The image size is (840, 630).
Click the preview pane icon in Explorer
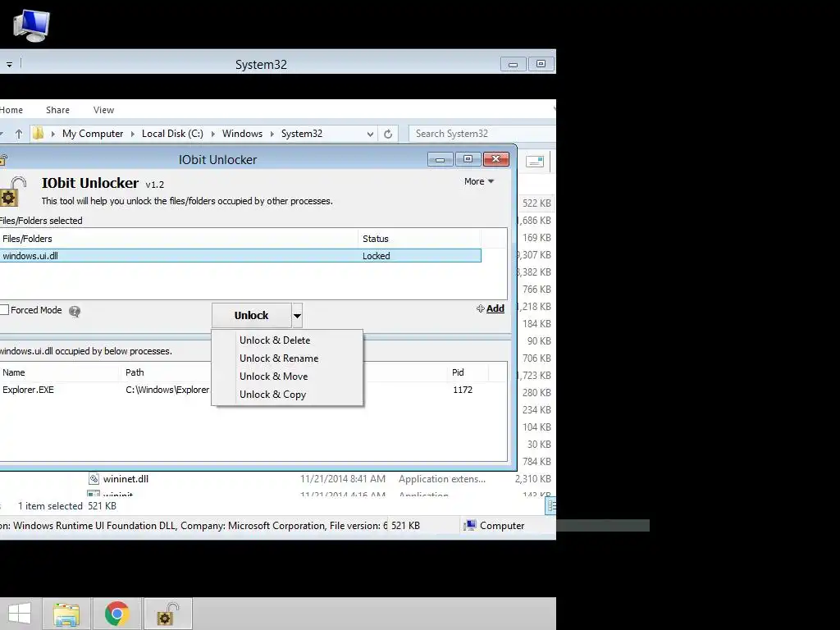pyautogui.click(x=535, y=162)
